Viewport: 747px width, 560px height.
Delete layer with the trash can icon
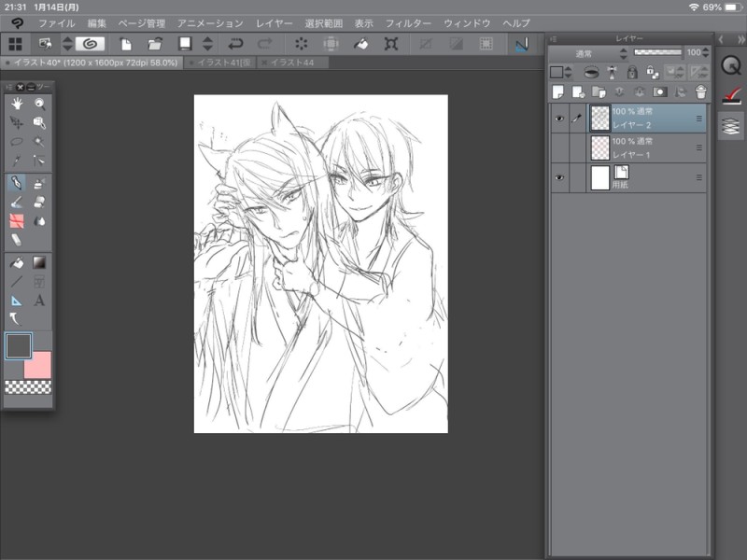click(x=700, y=91)
